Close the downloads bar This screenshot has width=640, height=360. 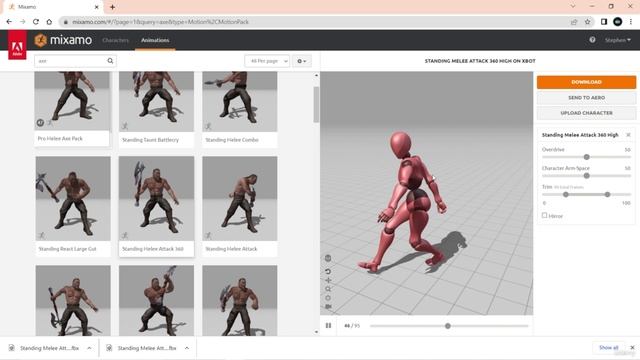click(x=632, y=347)
